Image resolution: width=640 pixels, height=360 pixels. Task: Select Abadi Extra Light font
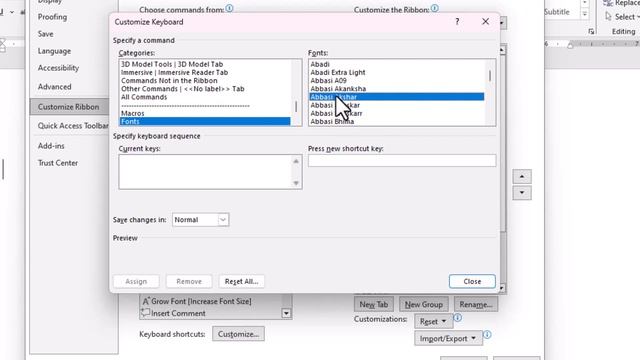(x=397, y=72)
